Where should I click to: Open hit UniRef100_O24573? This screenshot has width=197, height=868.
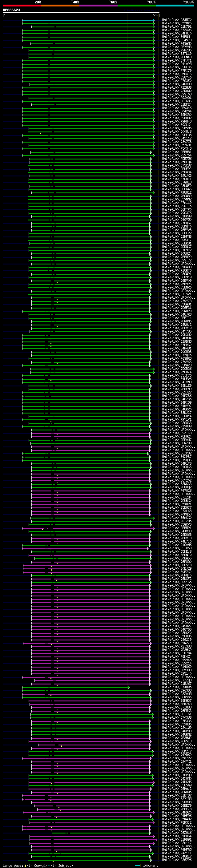coord(176,40)
